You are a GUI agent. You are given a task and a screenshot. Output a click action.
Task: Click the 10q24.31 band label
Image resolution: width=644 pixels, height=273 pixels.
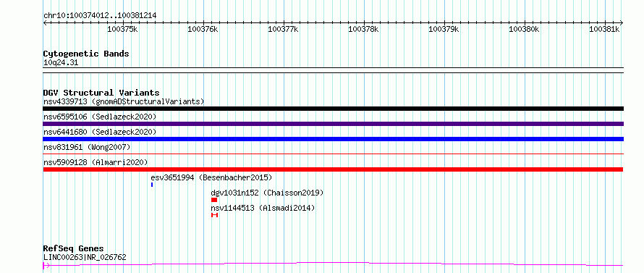pyautogui.click(x=60, y=63)
